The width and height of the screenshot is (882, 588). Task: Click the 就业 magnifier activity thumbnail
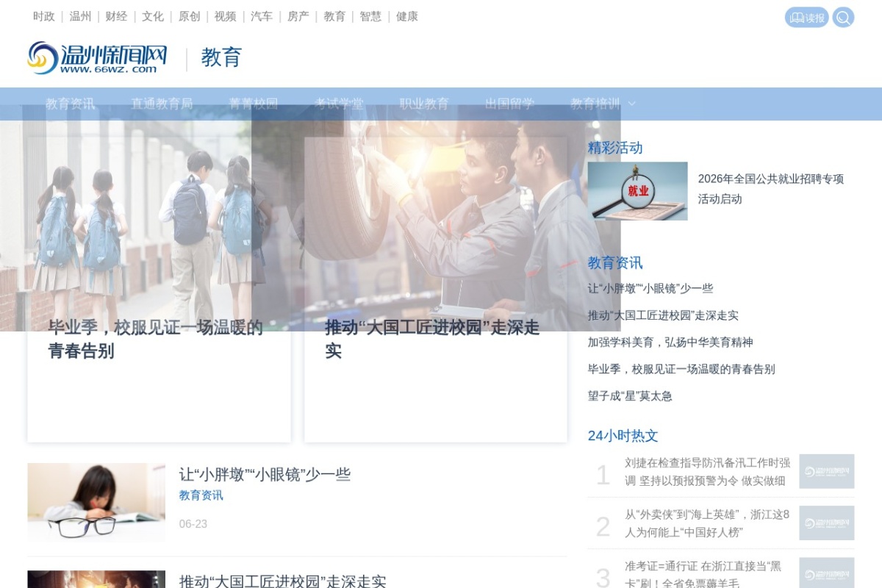pos(637,191)
